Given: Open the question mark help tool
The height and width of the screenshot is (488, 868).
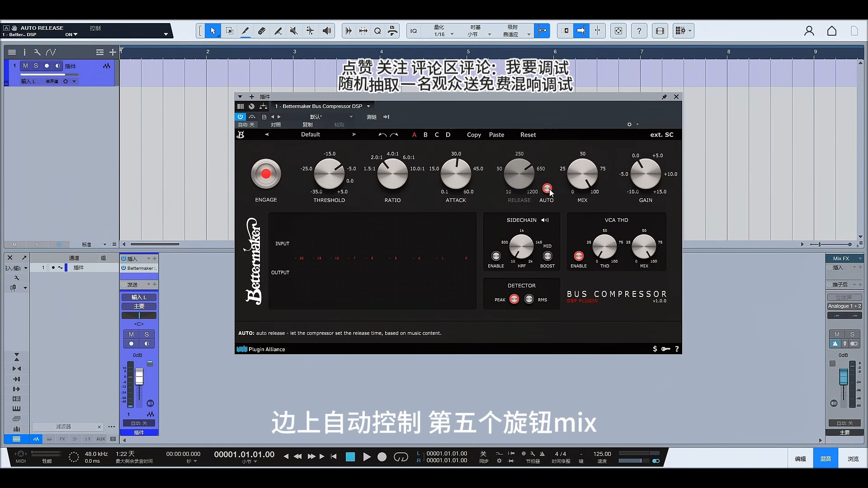Looking at the screenshot, I should [639, 31].
